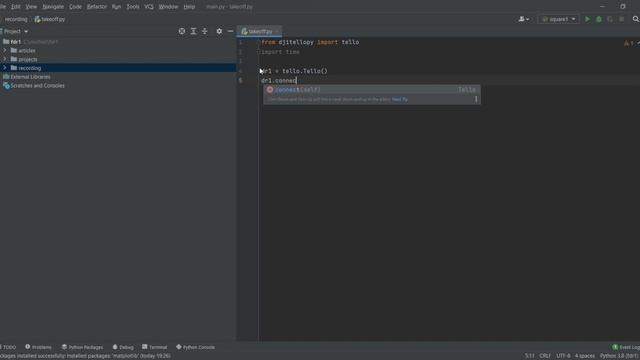Screen dimensions: 640x360
Task: Open the Code menu
Action: (75, 7)
